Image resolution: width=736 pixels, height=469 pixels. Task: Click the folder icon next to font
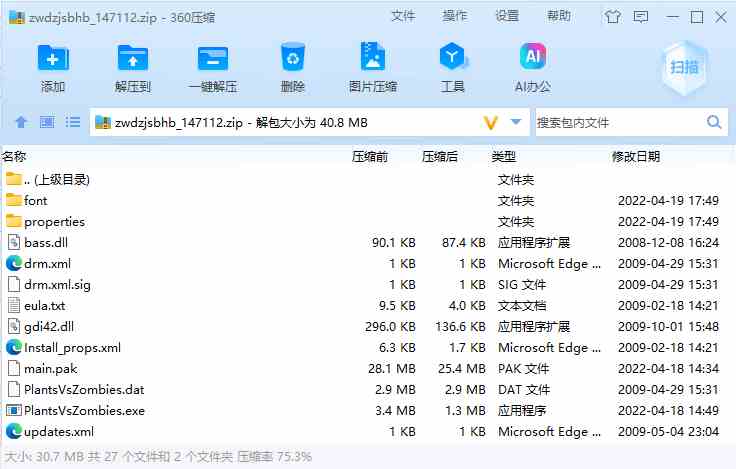(x=14, y=200)
